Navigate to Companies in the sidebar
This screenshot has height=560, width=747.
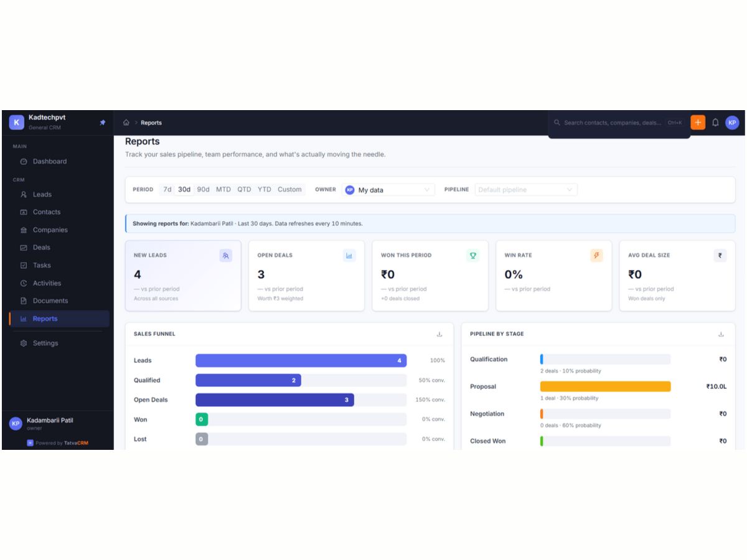[60, 230]
